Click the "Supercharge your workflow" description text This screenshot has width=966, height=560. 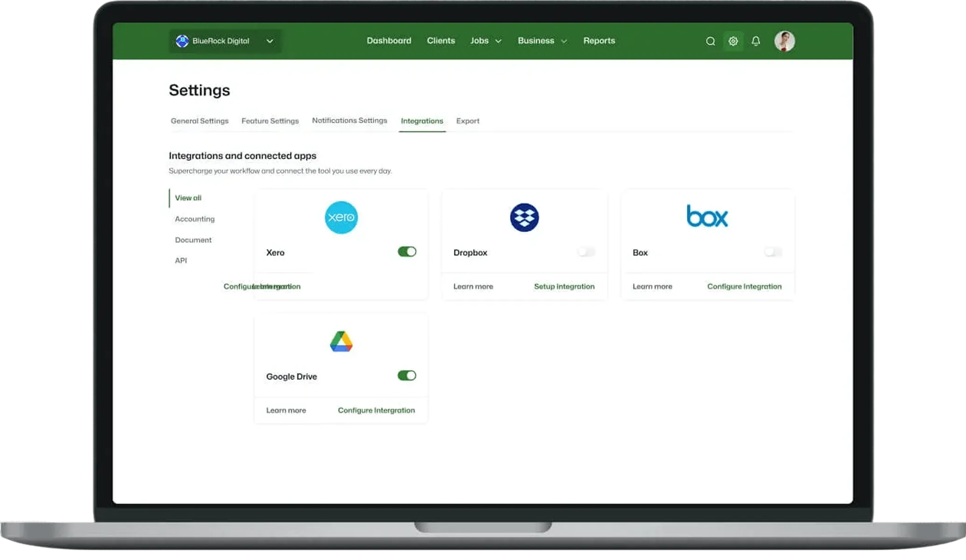(280, 171)
